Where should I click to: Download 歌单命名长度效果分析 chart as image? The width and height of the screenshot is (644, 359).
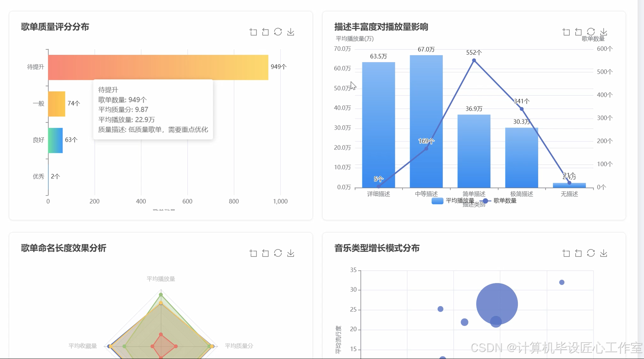point(290,253)
